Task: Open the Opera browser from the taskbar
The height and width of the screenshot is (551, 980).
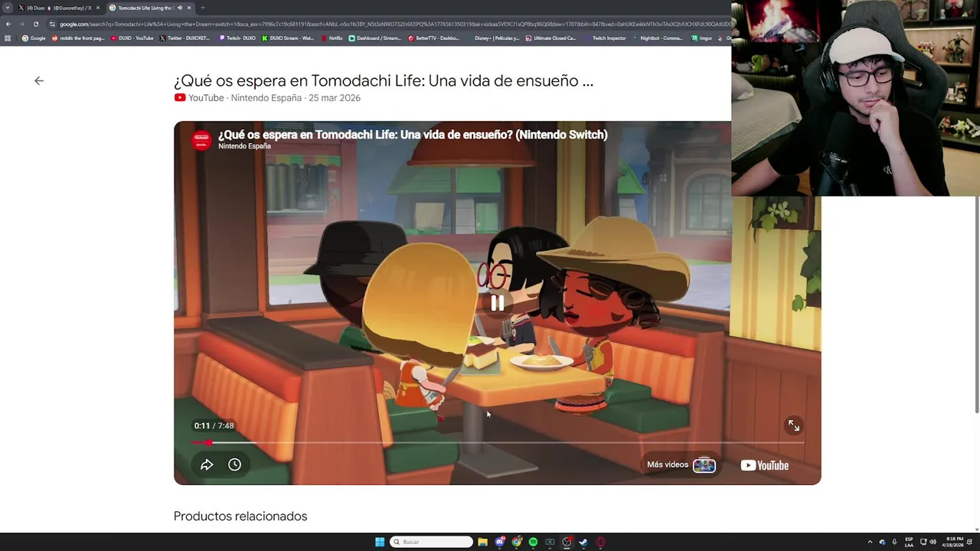Action: pyautogui.click(x=600, y=542)
